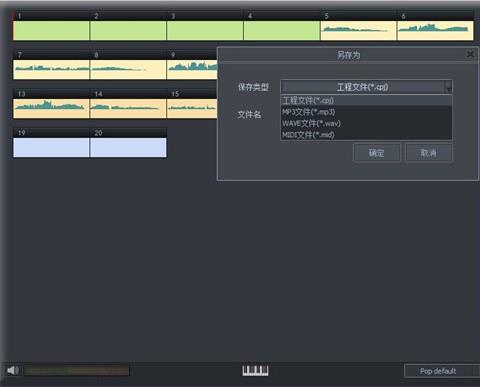Click measure 8 waveform block

pyautogui.click(x=128, y=69)
